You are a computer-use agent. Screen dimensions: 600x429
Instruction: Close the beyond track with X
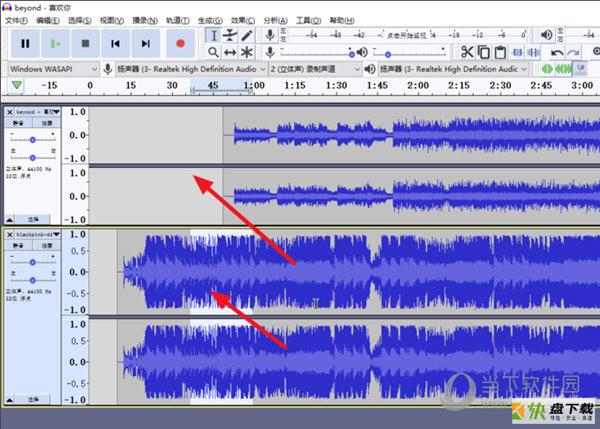click(x=10, y=112)
